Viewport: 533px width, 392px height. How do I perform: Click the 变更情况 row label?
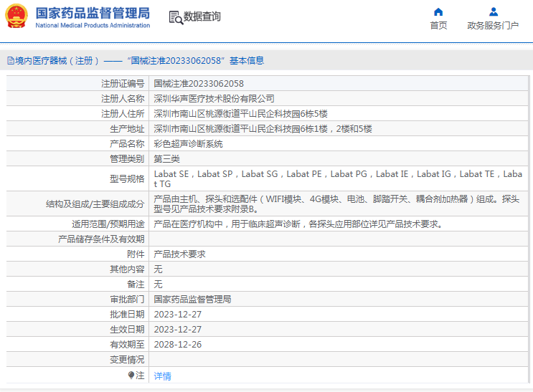pyautogui.click(x=127, y=359)
